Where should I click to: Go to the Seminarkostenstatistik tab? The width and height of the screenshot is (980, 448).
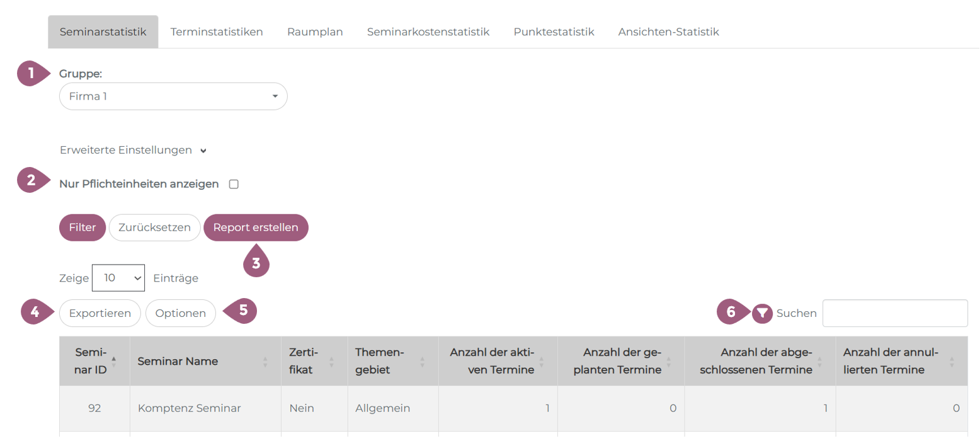(x=428, y=32)
